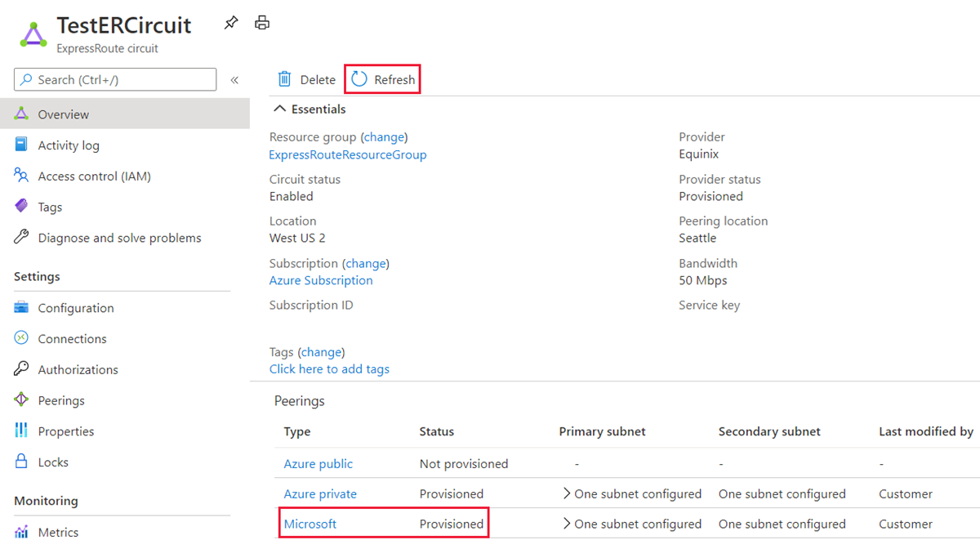Viewport: 980px width, 549px height.
Task: Go to the Connections menu item
Action: [x=72, y=339]
